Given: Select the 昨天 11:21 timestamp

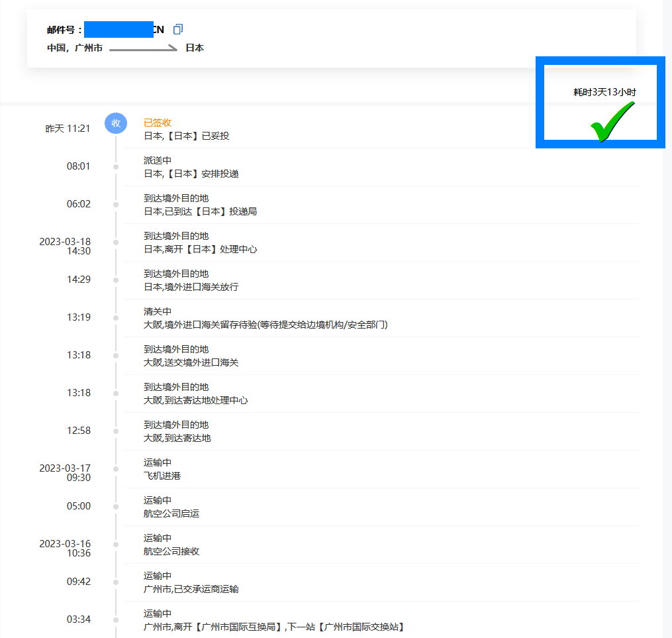Looking at the screenshot, I should point(68,129).
